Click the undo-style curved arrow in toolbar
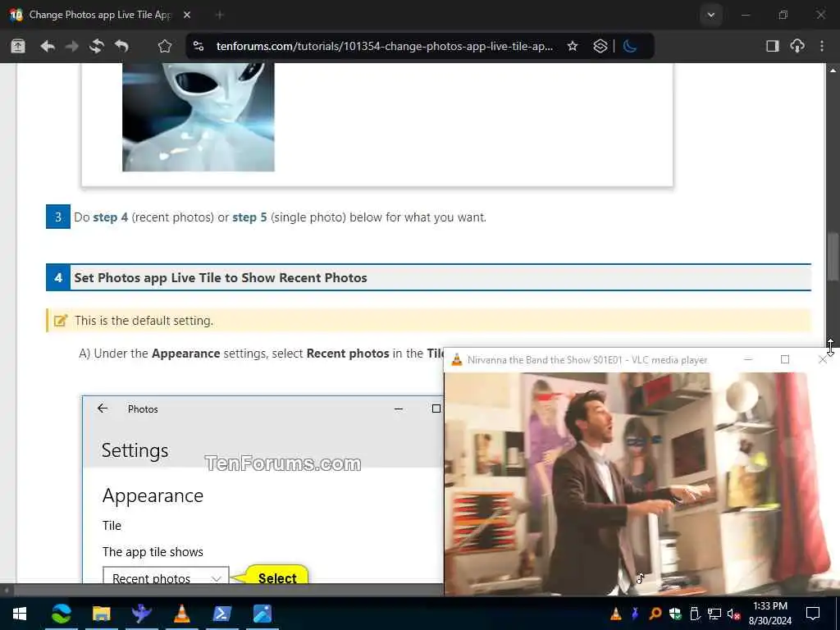The width and height of the screenshot is (840, 630). tap(121, 47)
